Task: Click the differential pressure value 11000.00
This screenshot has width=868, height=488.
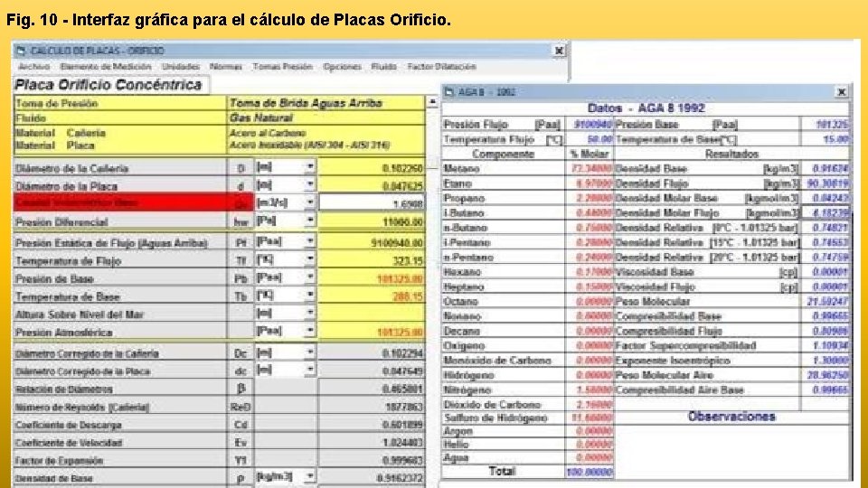Action: [x=372, y=222]
